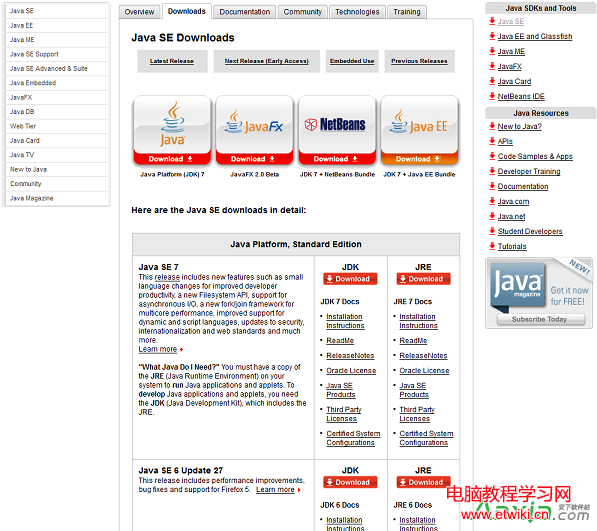Select Web Tier in left navigation

click(57, 126)
